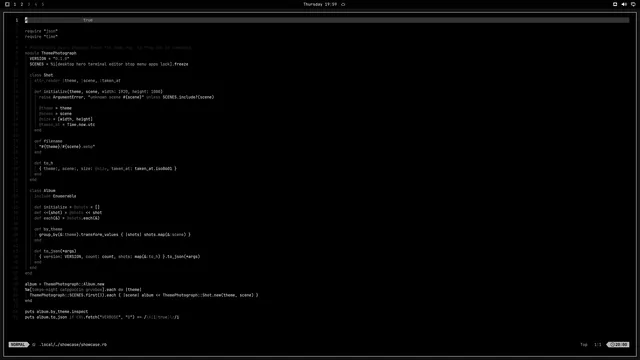Click the include Enumerable line
Viewport: 640px width, 360px height.
(55, 196)
